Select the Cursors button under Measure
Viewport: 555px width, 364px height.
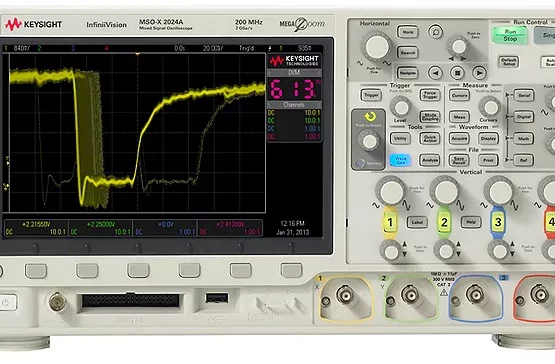(459, 95)
